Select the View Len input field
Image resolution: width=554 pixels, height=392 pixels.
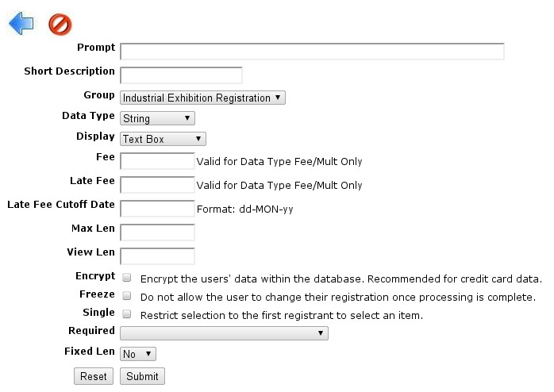coord(157,256)
